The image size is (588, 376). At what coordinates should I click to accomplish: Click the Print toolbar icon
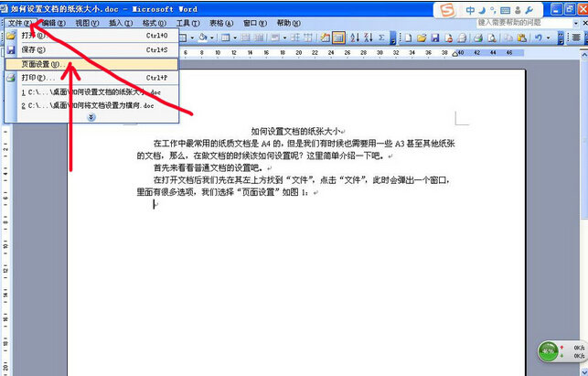click(x=477, y=38)
